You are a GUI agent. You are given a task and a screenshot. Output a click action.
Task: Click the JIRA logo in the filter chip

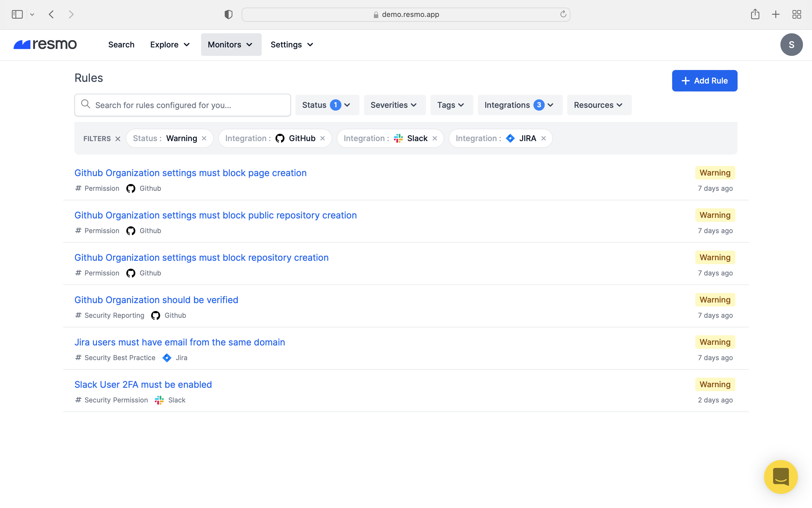tap(510, 138)
